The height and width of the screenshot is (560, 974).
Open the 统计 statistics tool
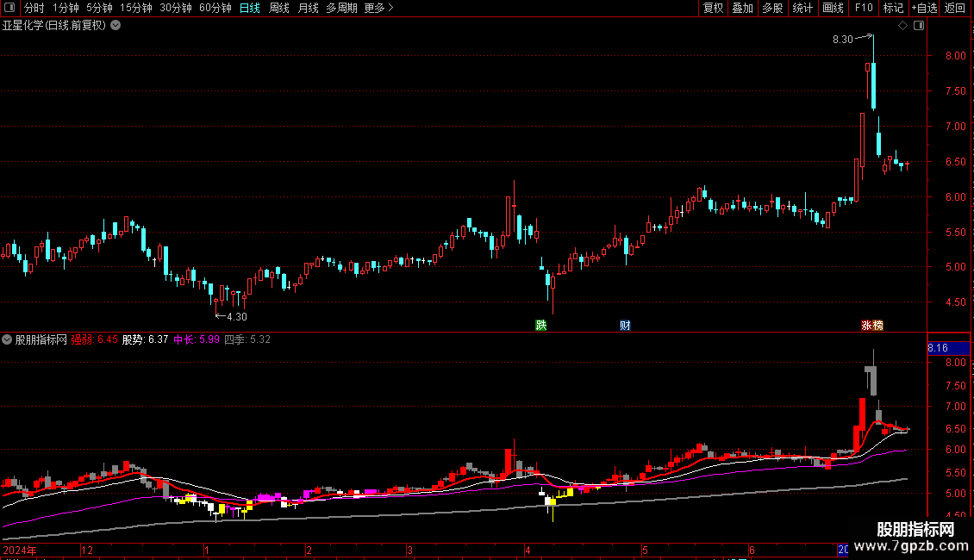coord(802,8)
